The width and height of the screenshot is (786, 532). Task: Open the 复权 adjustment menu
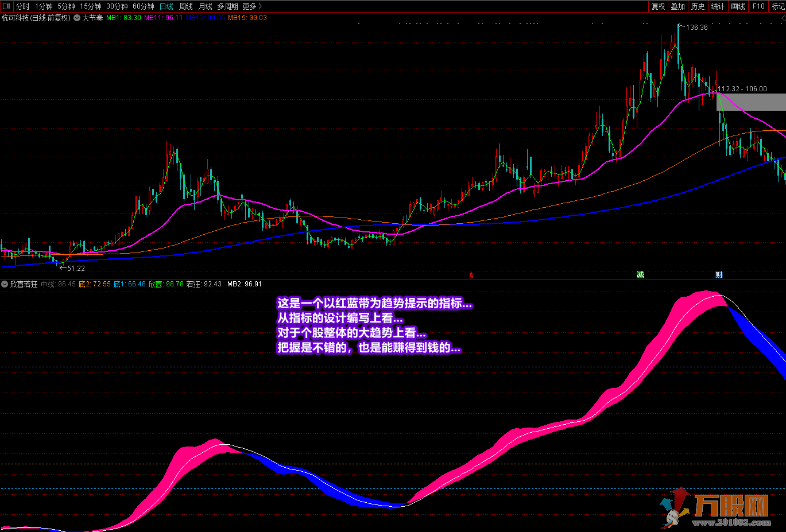658,6
